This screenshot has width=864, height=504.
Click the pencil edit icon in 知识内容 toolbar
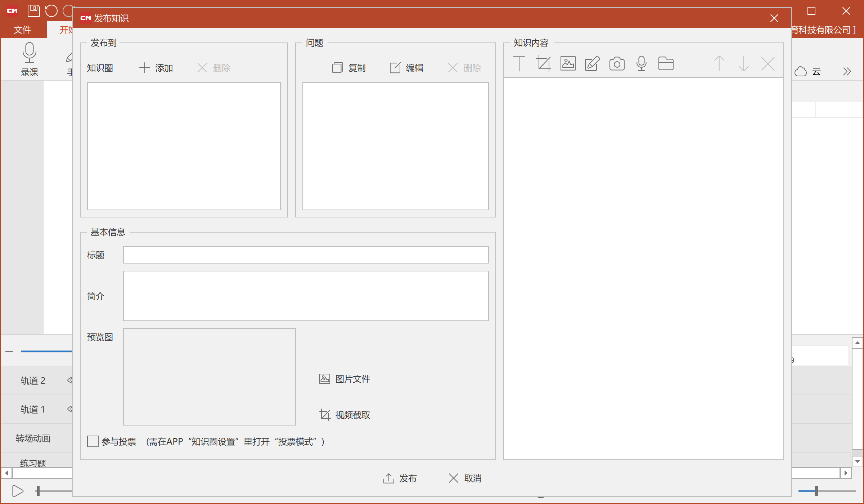(x=592, y=64)
